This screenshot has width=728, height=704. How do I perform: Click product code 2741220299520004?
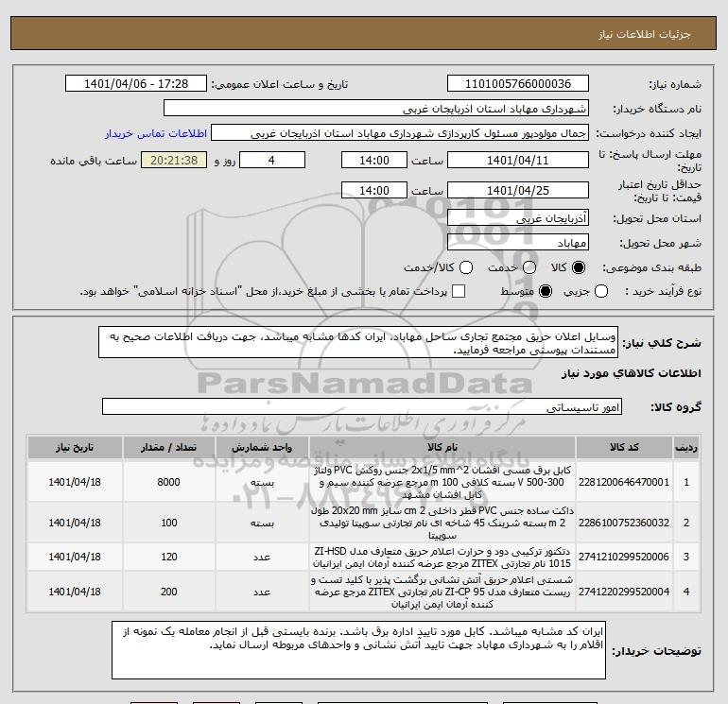pyautogui.click(x=624, y=592)
